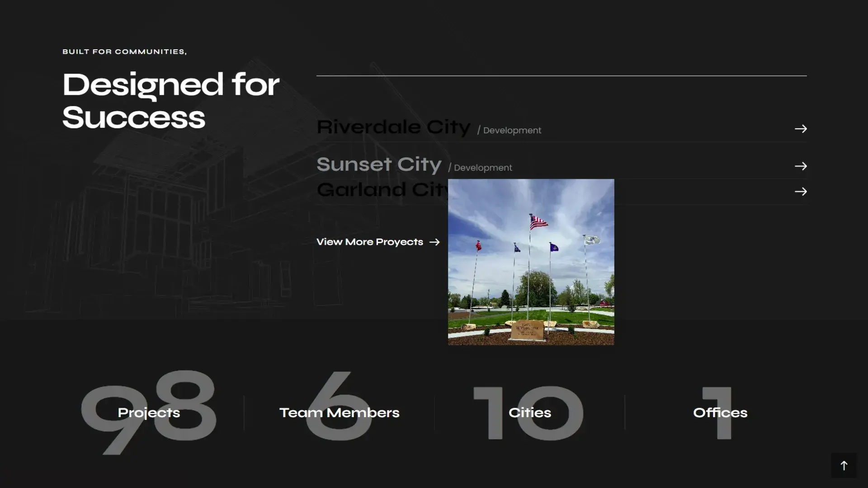Click the Development tag next to Sunset City
This screenshot has width=868, height=488.
pyautogui.click(x=482, y=168)
